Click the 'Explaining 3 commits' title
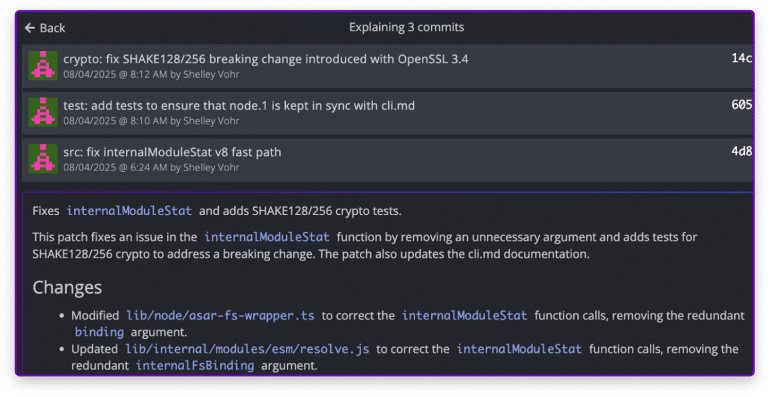Viewport: 770px width, 397px height. (407, 27)
